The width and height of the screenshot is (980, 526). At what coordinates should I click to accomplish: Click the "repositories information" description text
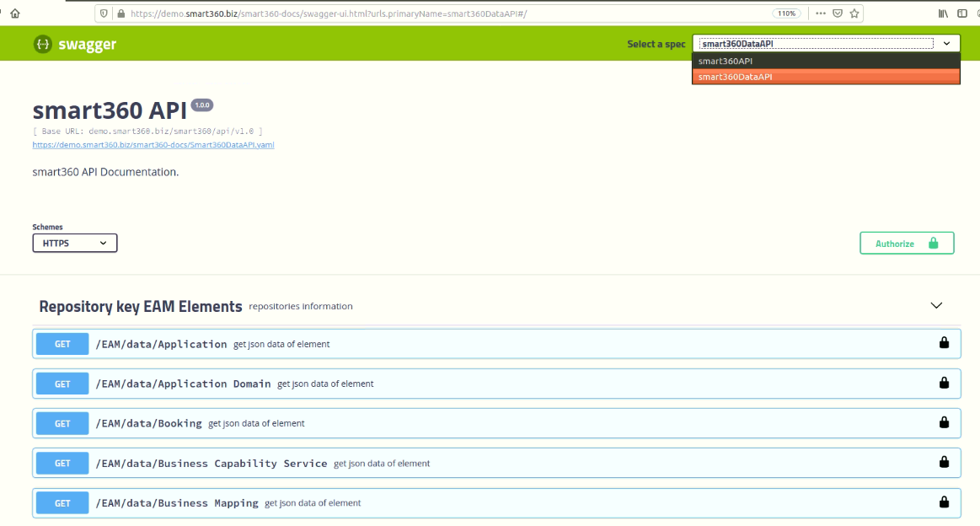pos(301,307)
